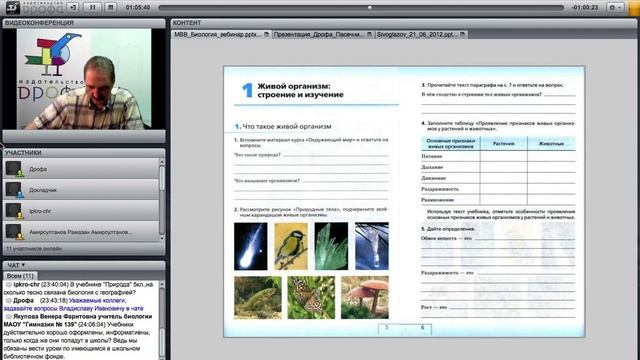640x360 pixels.
Task: Click the frog photo in slide
Action: [258, 298]
